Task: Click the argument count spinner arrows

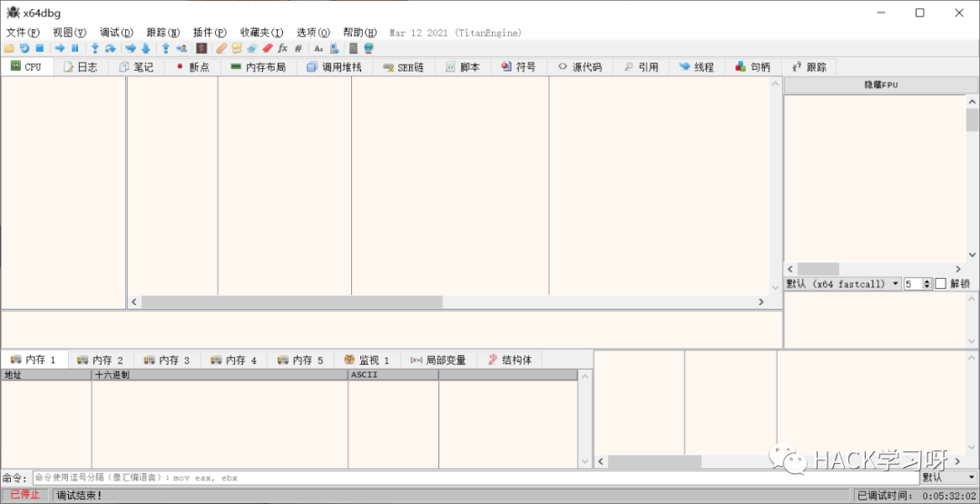Action: point(926,283)
